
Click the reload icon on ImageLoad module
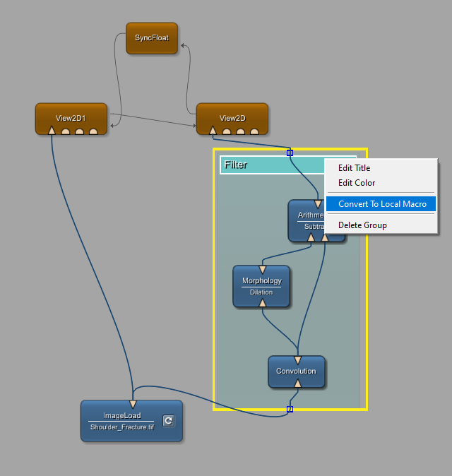coord(168,421)
